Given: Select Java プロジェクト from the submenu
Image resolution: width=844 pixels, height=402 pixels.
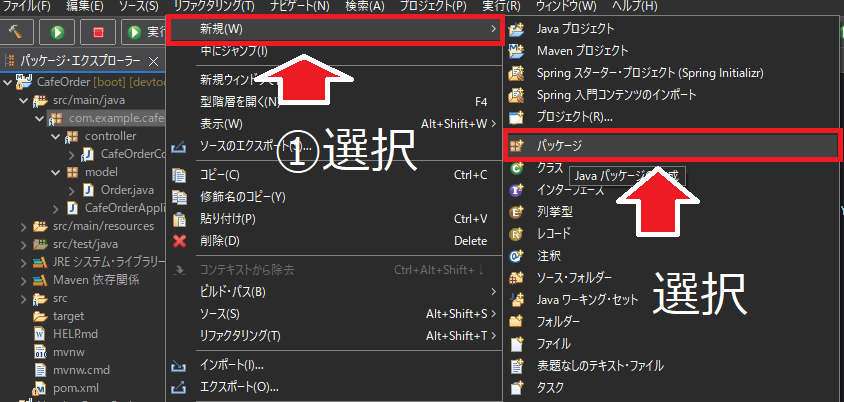Looking at the screenshot, I should (575, 29).
